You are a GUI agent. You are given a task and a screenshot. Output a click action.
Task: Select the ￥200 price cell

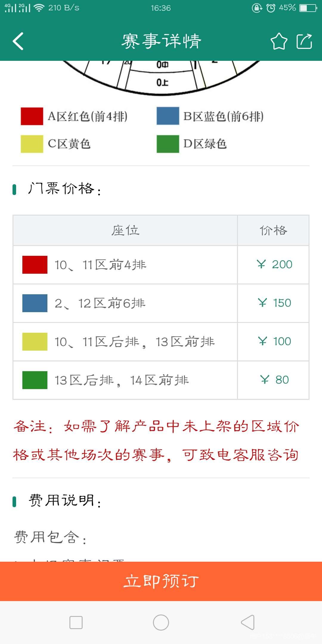coord(274,265)
